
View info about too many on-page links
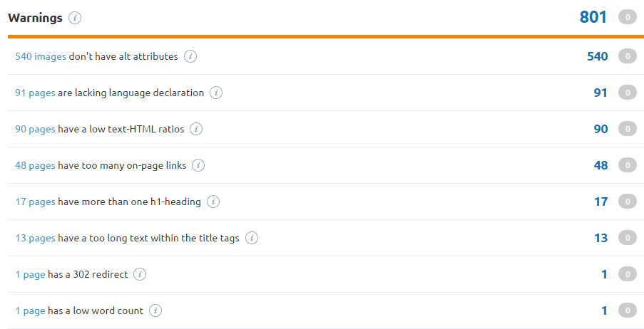tap(198, 165)
